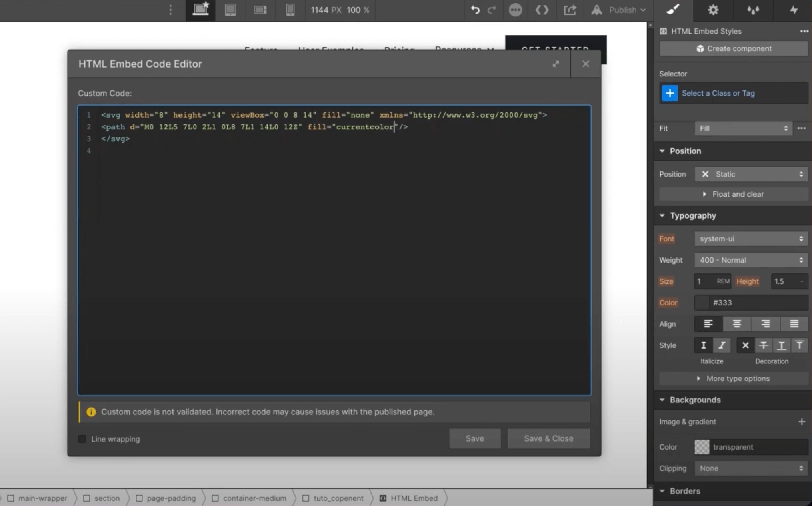The image size is (812, 506).
Task: Click the Create component button
Action: coord(733,48)
